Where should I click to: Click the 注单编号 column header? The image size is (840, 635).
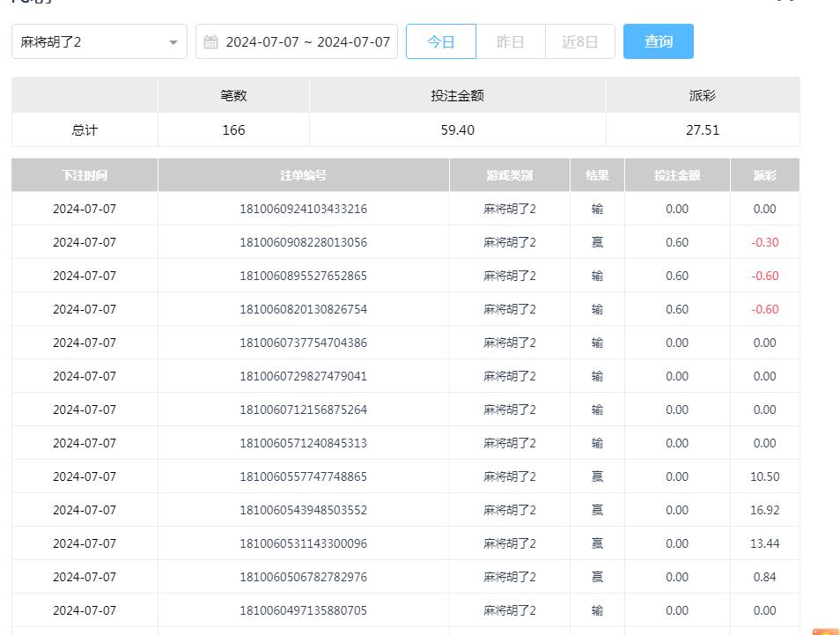click(302, 174)
